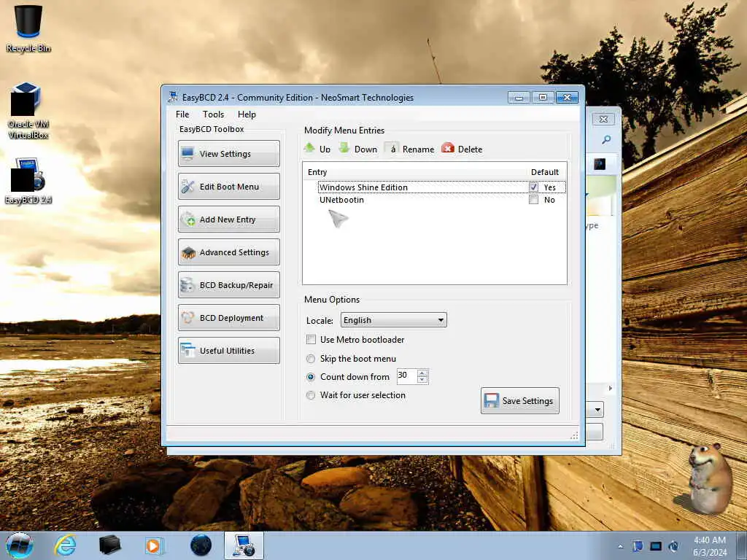This screenshot has height=560, width=747.
Task: Select the Oracle VM VirtualBox desktop icon
Action: (x=28, y=111)
